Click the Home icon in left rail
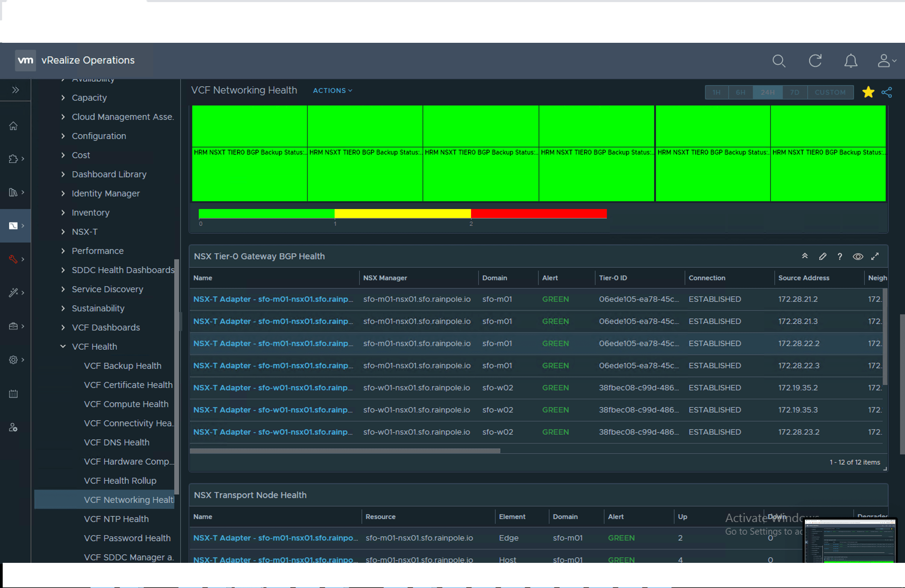This screenshot has height=588, width=905. (13, 126)
